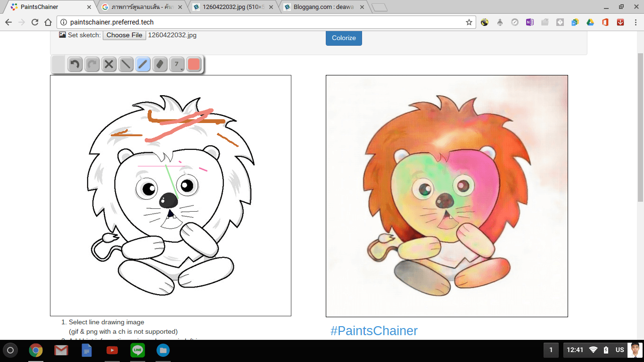Image resolution: width=644 pixels, height=362 pixels.
Task: Open Chrome from the shelf
Action: click(x=36, y=350)
